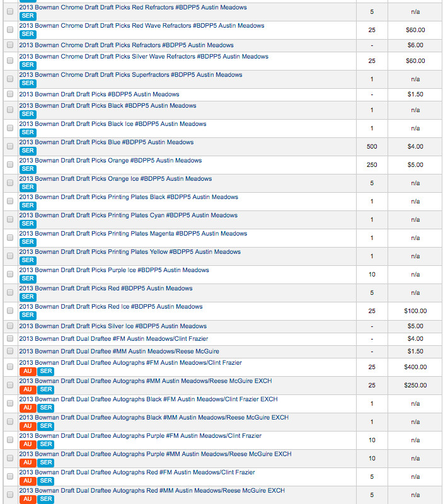443x504 pixels.
Task: Open Printing Plates Magenta #BDPP5 link
Action: (133, 234)
